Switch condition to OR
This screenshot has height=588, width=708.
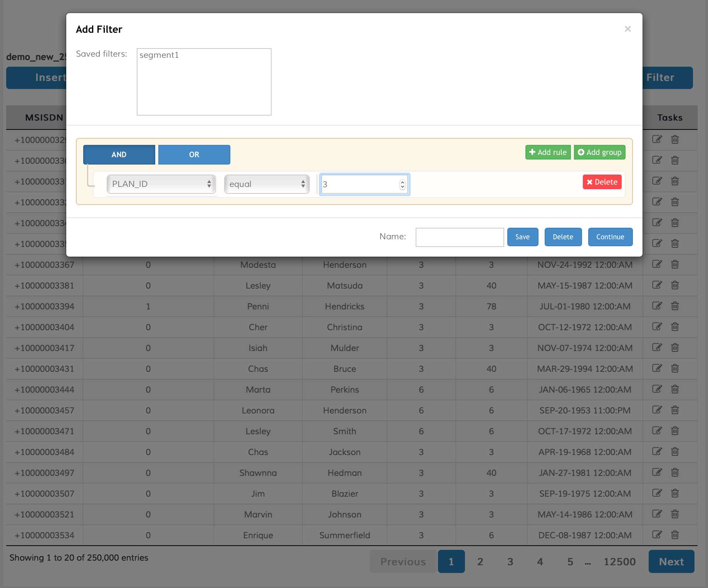[x=194, y=155]
